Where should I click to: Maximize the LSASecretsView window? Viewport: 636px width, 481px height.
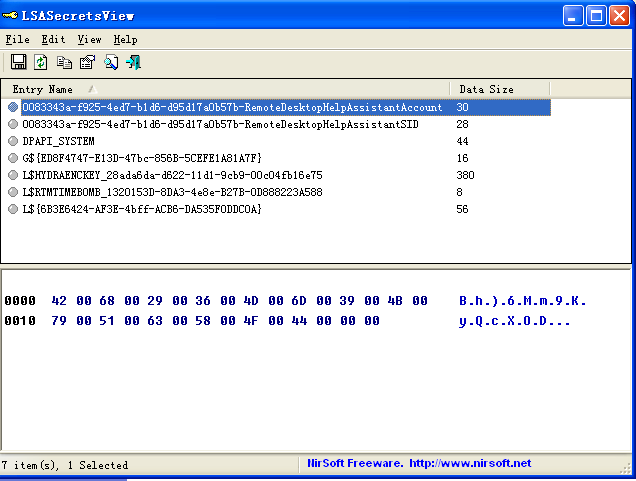tap(596, 16)
